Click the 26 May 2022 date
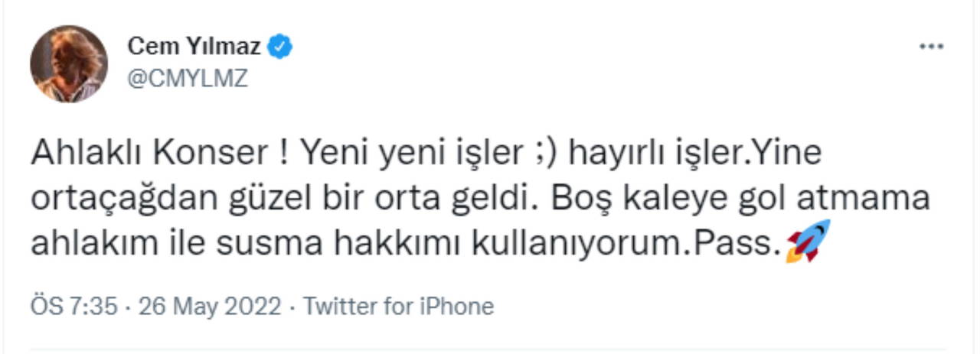Viewport: 980px width, 354px height. click(x=207, y=307)
